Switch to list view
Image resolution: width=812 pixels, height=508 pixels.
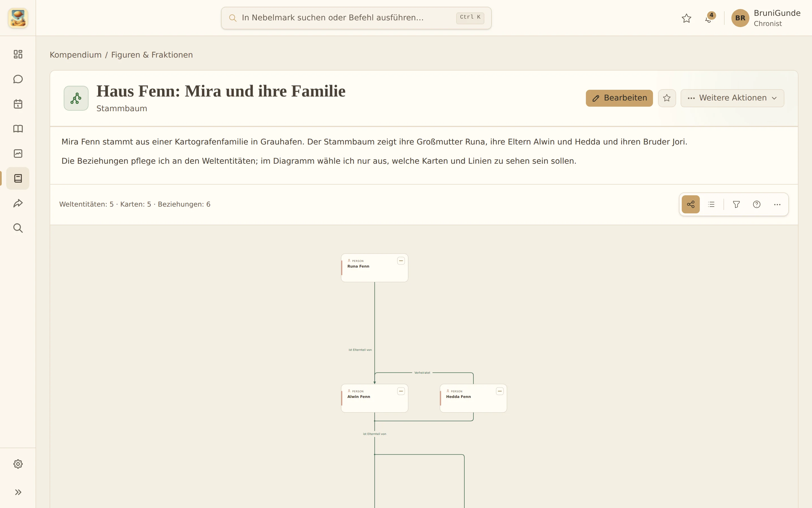(x=711, y=204)
